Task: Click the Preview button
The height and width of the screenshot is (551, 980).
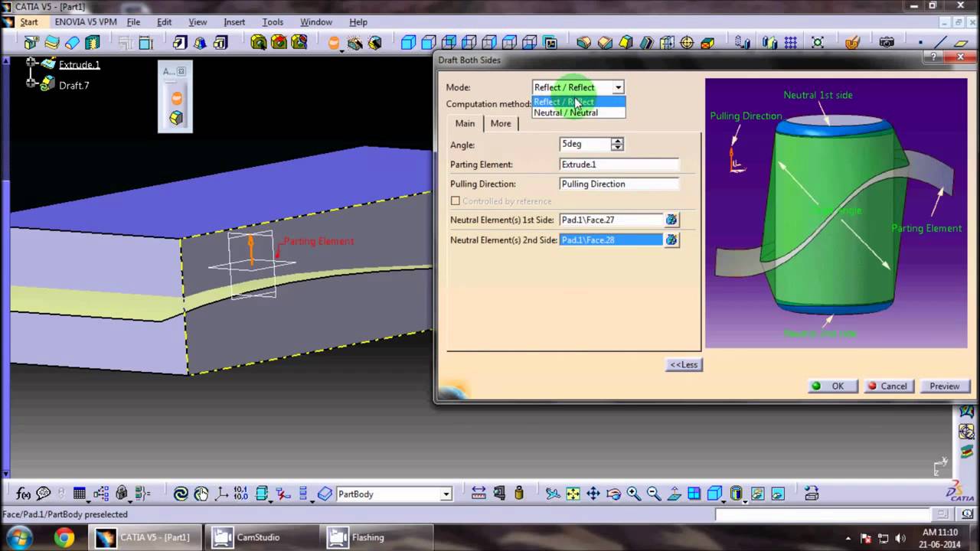Action: [x=945, y=386]
